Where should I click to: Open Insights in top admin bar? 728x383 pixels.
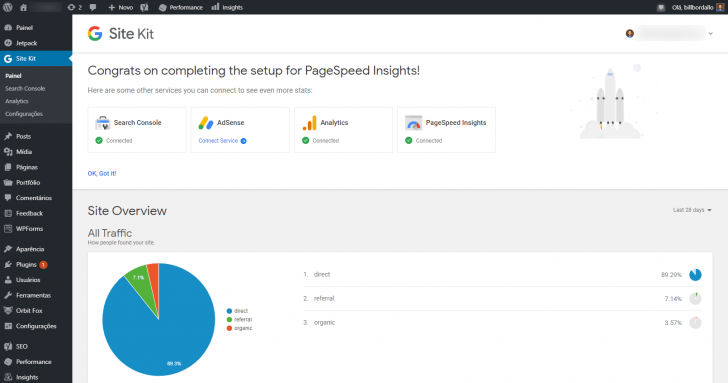(227, 7)
